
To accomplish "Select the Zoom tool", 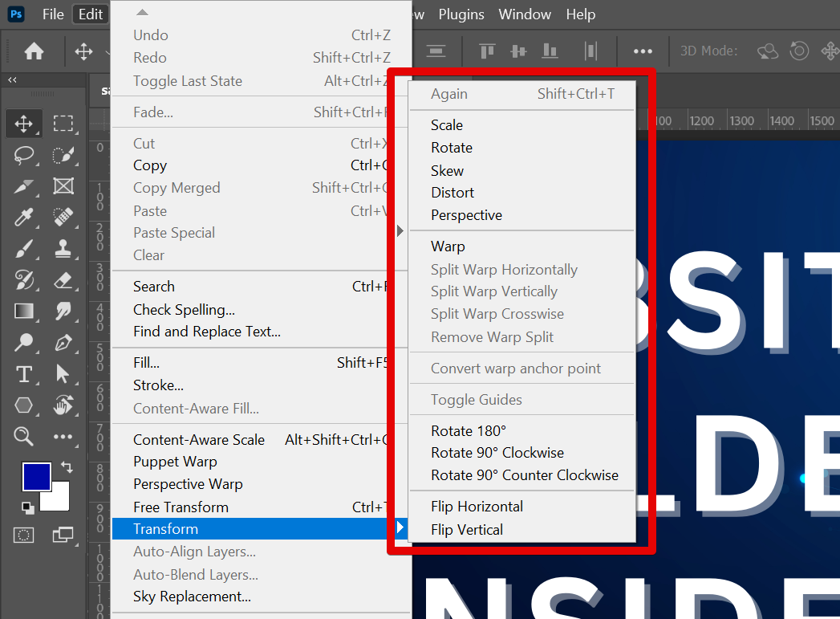I will [x=23, y=436].
